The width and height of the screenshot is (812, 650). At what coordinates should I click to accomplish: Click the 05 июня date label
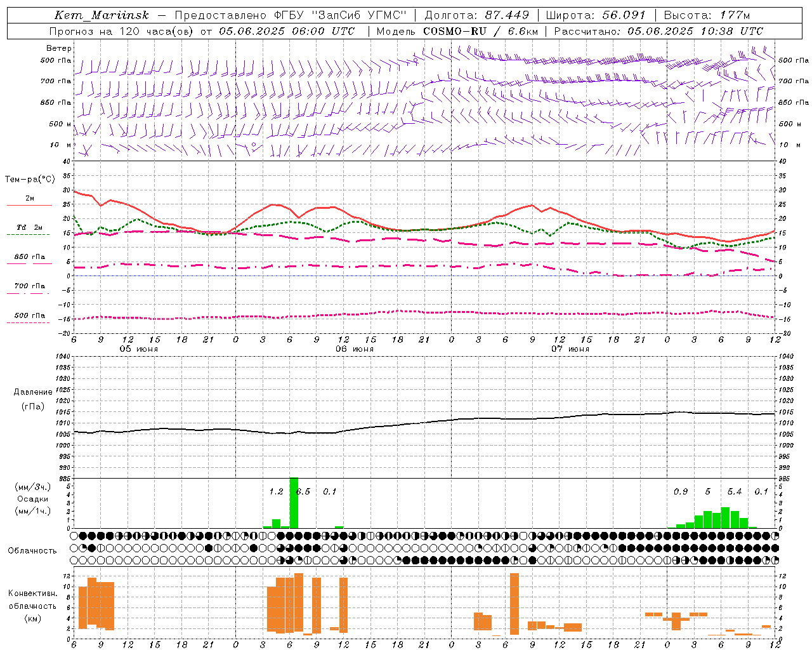139,349
